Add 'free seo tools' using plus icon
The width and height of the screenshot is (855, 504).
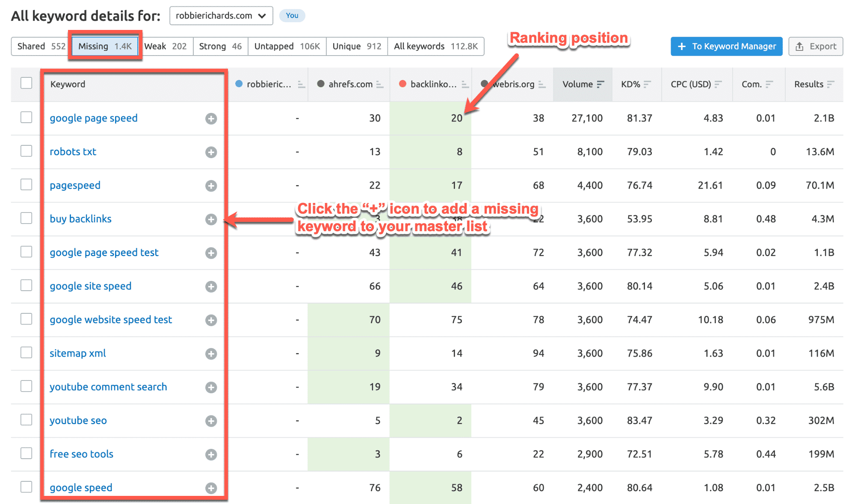pos(211,454)
